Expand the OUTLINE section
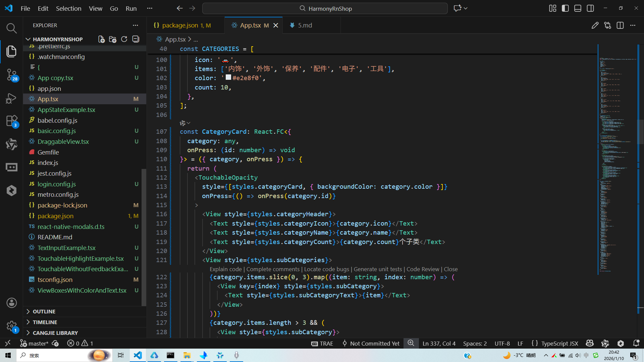 44,311
